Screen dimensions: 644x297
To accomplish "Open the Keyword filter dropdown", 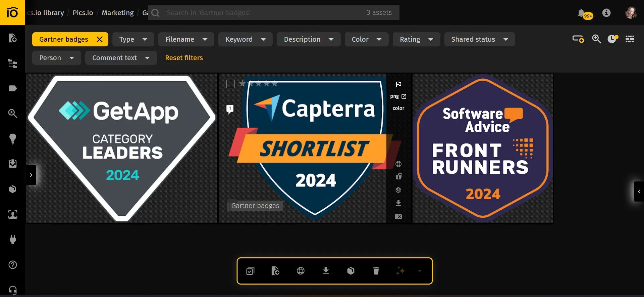I will click(245, 39).
